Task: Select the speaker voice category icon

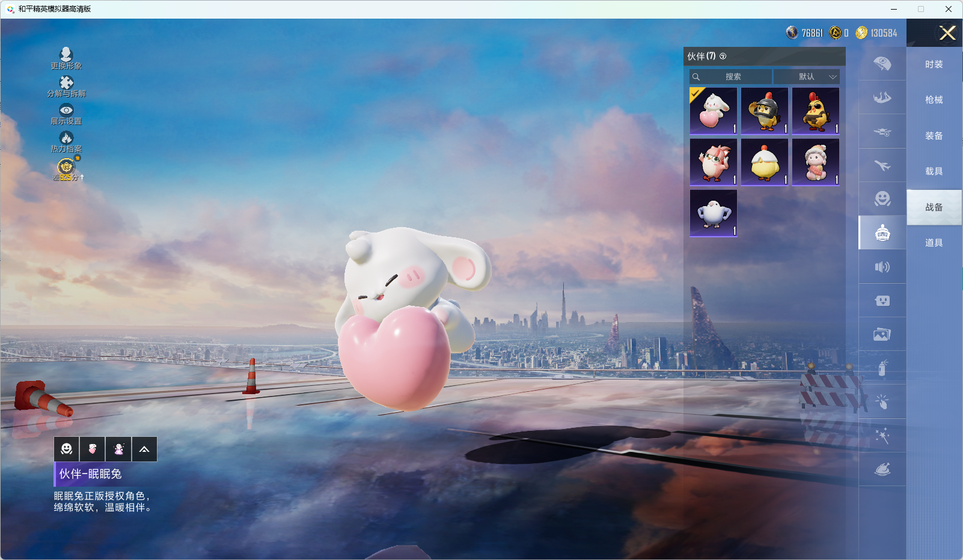Action: 882,267
